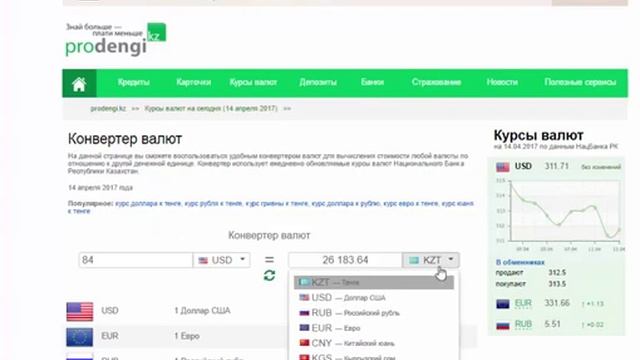Go to the Курсы валют section
This screenshot has width=640, height=360.
click(253, 82)
